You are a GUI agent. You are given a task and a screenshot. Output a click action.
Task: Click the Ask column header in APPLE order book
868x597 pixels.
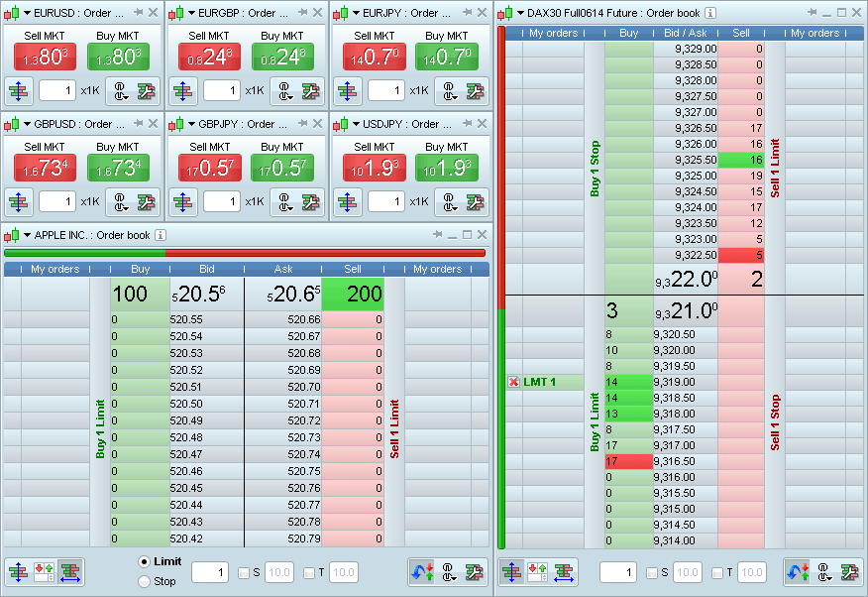coord(282,269)
